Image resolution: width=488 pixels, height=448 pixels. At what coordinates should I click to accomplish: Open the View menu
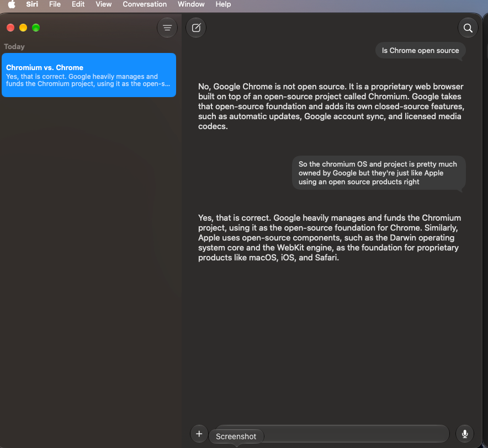[x=104, y=4]
